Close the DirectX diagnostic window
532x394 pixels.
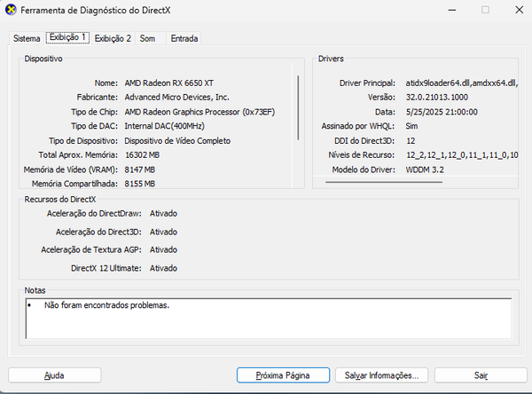[x=519, y=10]
